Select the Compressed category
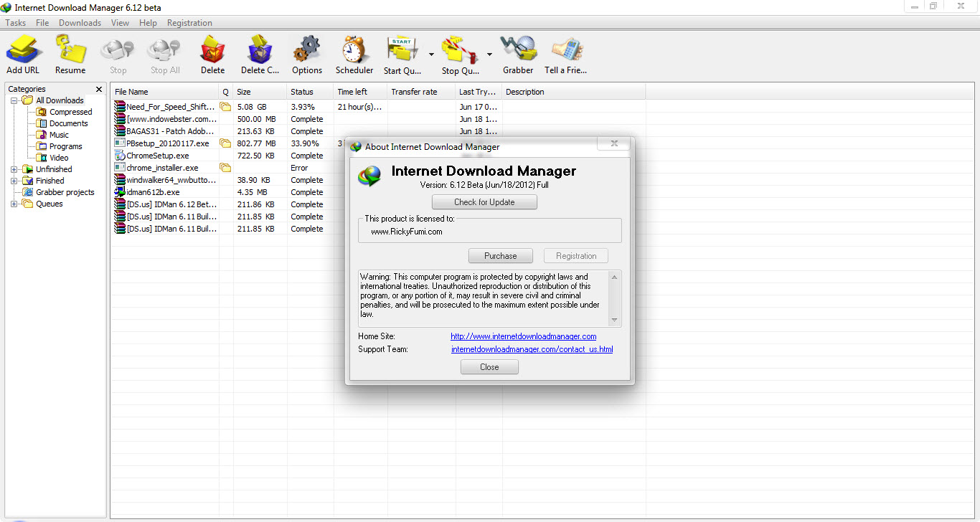 [x=70, y=112]
